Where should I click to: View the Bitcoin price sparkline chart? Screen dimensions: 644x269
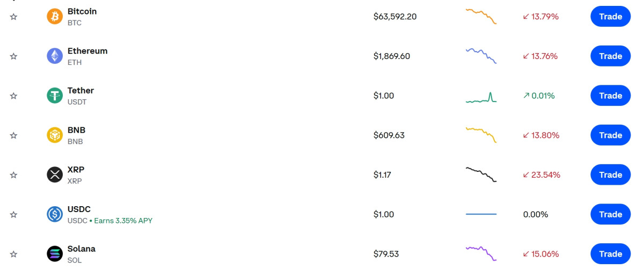pos(481,16)
